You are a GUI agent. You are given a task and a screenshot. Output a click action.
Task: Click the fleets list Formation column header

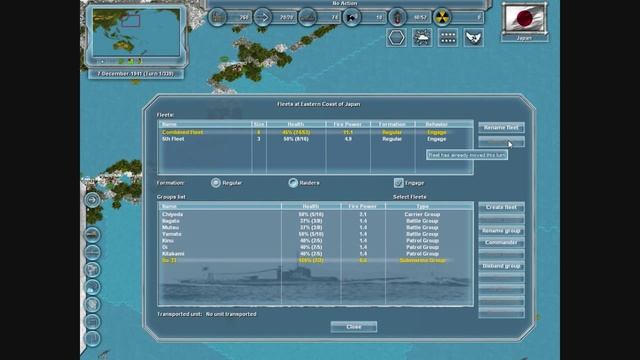tap(392, 124)
